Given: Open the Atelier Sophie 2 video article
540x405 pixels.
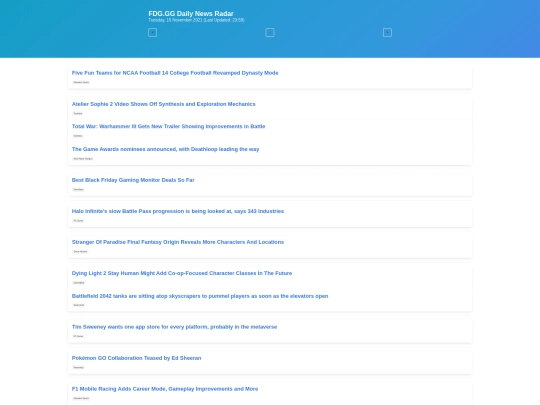Looking at the screenshot, I should click(x=164, y=104).
